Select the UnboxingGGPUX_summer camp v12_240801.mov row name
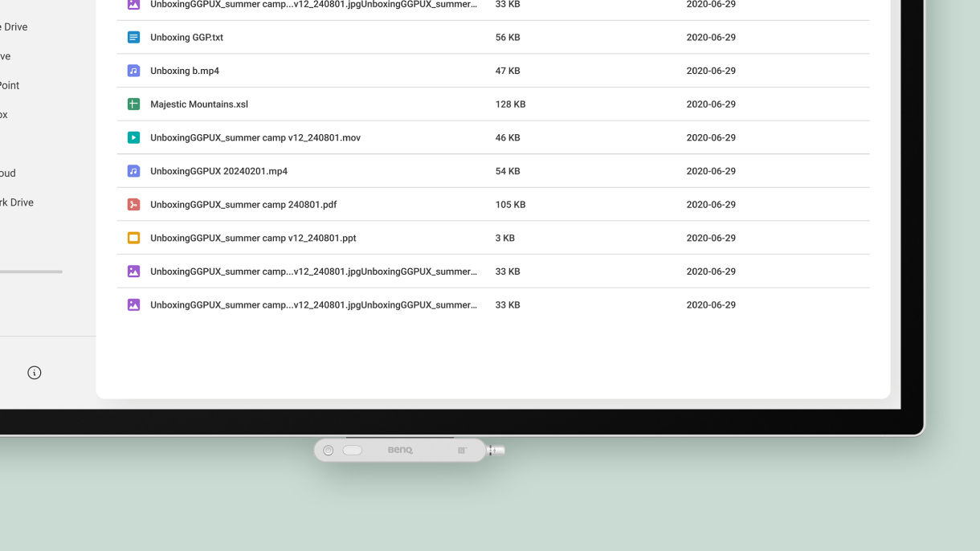 255,138
